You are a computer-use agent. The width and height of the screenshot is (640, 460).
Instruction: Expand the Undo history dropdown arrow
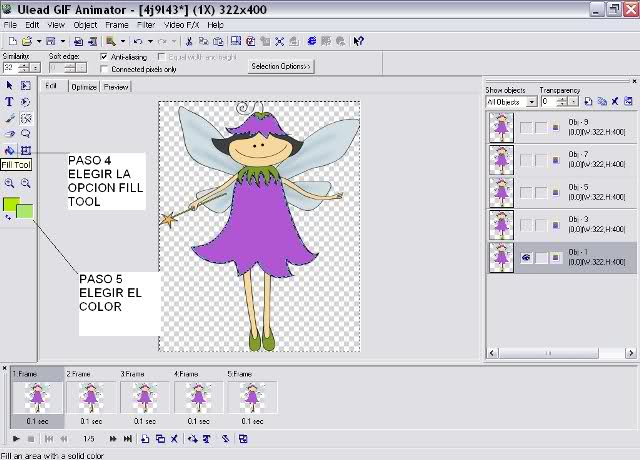(x=150, y=41)
